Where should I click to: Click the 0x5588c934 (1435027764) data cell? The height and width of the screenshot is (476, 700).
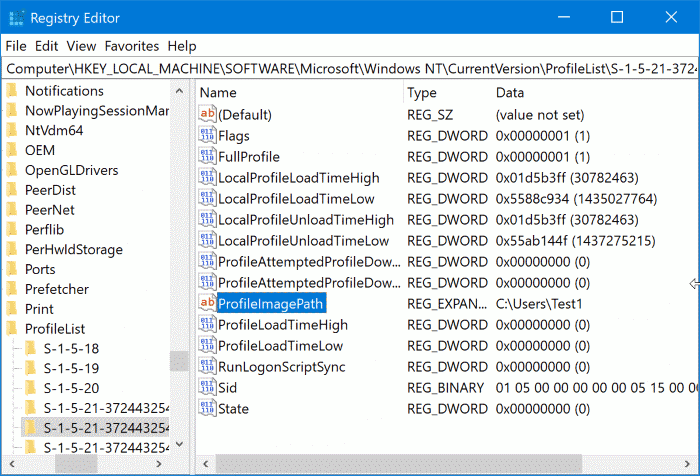point(576,199)
